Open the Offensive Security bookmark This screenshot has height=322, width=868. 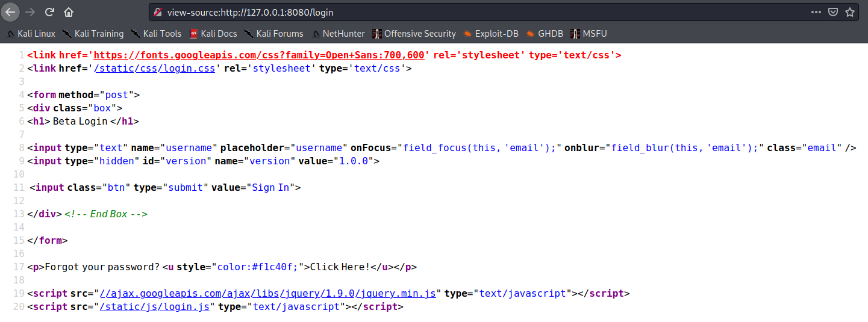point(414,34)
